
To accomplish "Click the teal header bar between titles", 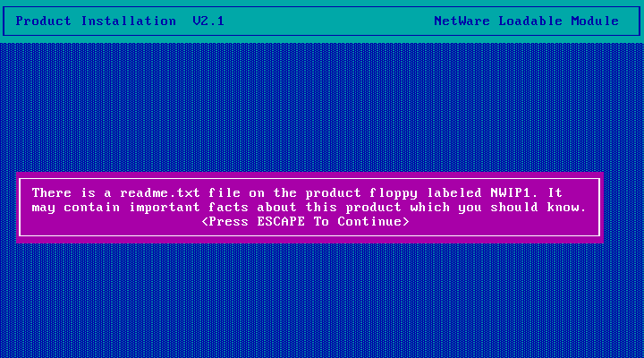I will [x=328, y=21].
